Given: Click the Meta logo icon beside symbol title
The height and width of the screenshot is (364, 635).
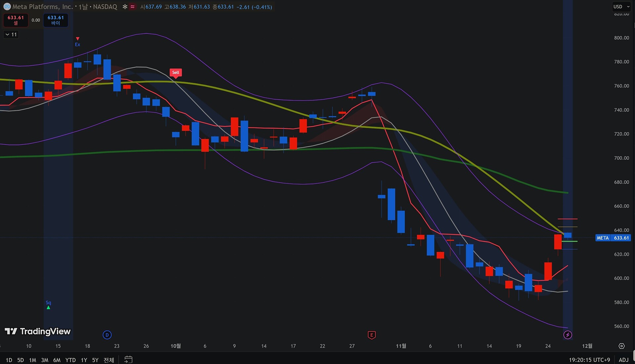Looking at the screenshot, I should pos(7,7).
